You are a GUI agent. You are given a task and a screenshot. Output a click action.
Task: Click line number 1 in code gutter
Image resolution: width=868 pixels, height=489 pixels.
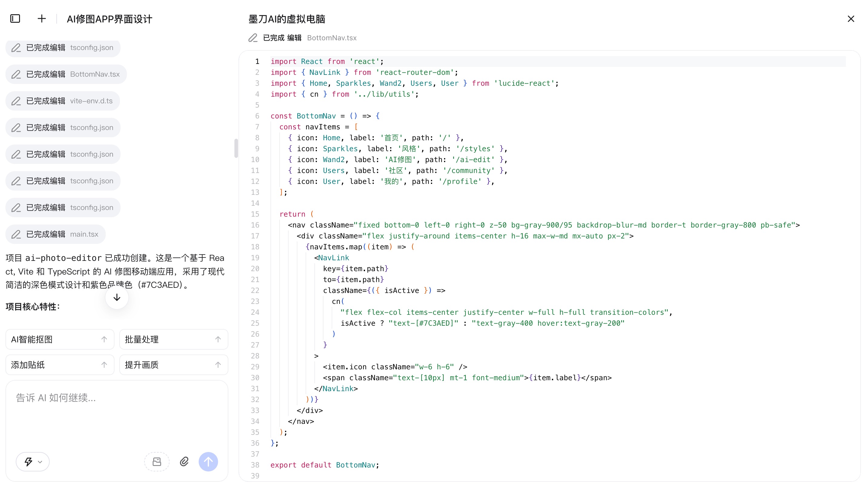tap(257, 61)
